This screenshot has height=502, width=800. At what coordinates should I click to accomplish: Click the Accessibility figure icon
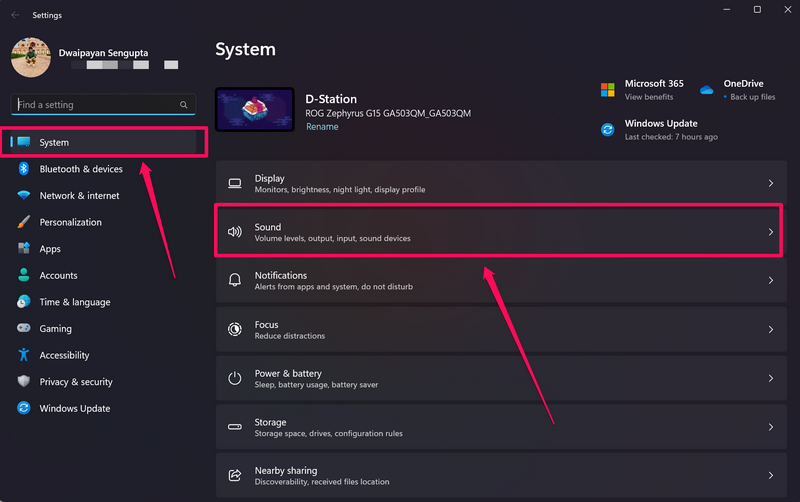[x=24, y=355]
